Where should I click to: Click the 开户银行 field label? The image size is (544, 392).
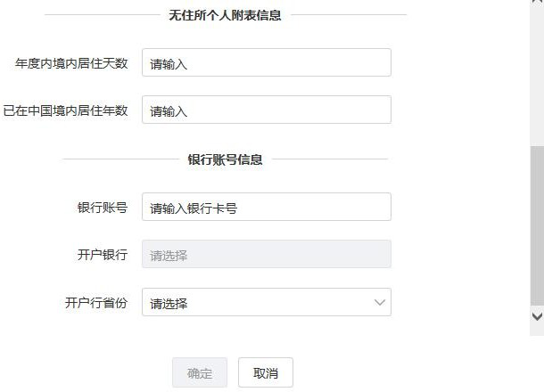pyautogui.click(x=103, y=255)
